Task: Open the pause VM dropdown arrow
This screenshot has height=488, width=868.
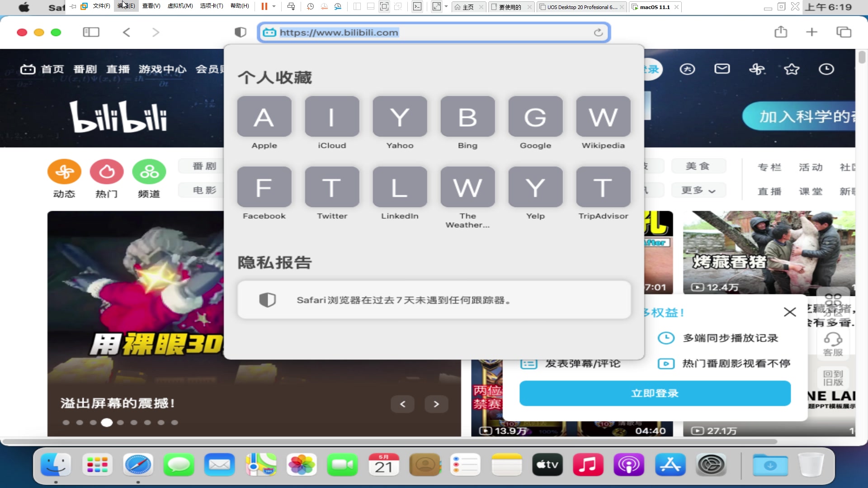Action: 274,6
